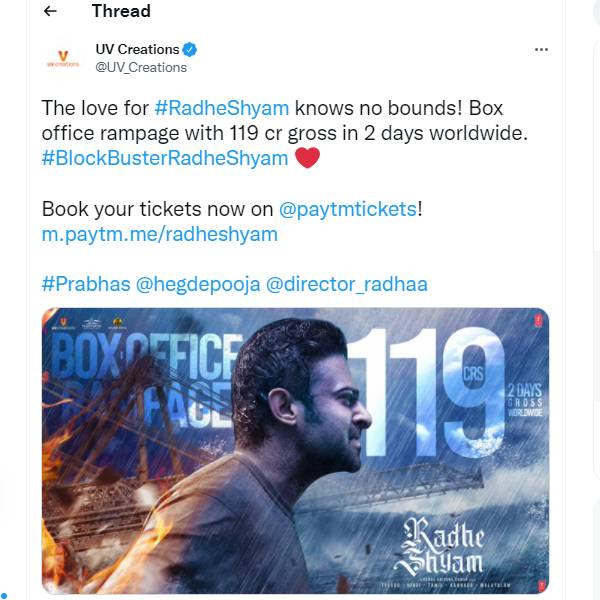Open the Radhe Shyam poster image
Screen dimensions: 600x600
click(x=295, y=451)
